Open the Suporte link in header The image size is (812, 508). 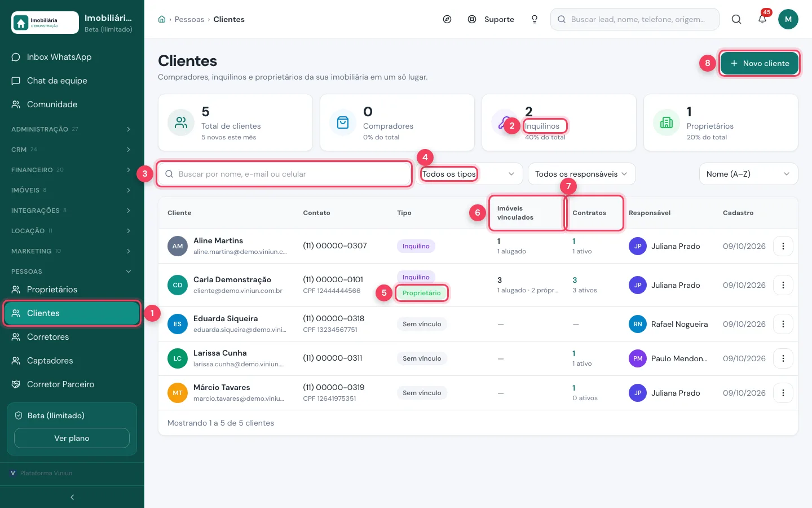pyautogui.click(x=491, y=19)
